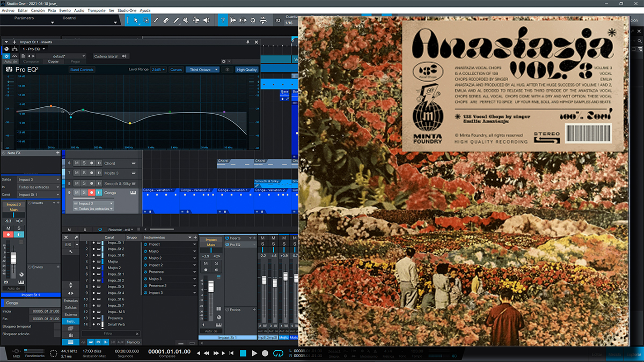
Task: Start playback with Play button
Action: [x=254, y=353]
